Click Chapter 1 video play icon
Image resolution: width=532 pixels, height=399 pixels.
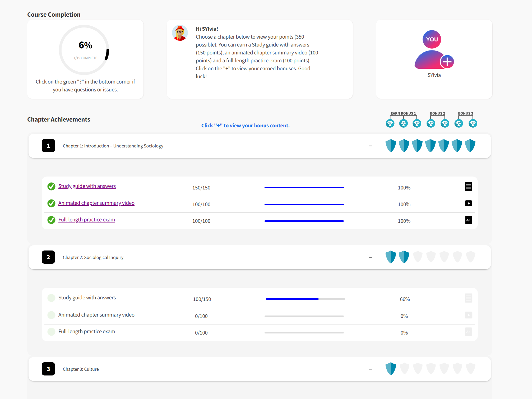pos(469,203)
